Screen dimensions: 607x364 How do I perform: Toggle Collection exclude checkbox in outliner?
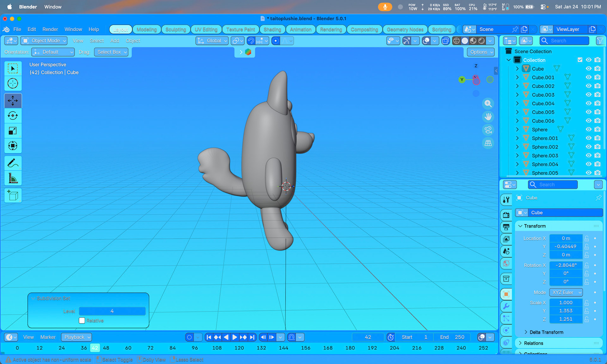click(580, 60)
